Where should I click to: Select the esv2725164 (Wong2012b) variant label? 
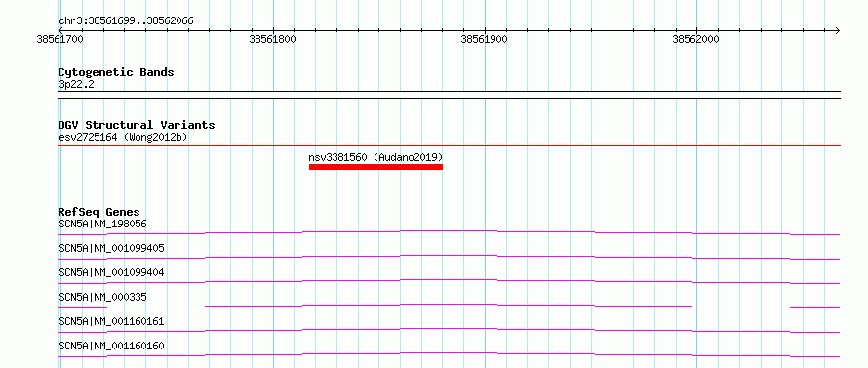click(x=123, y=137)
